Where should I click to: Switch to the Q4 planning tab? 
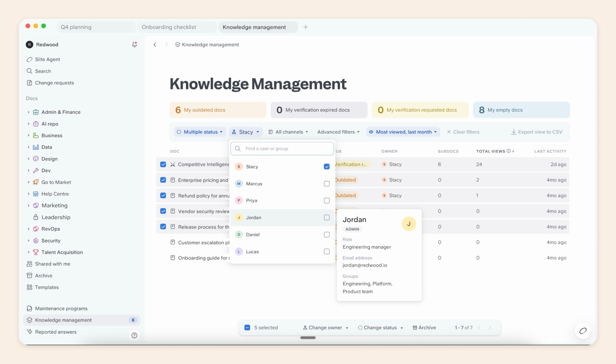point(96,27)
